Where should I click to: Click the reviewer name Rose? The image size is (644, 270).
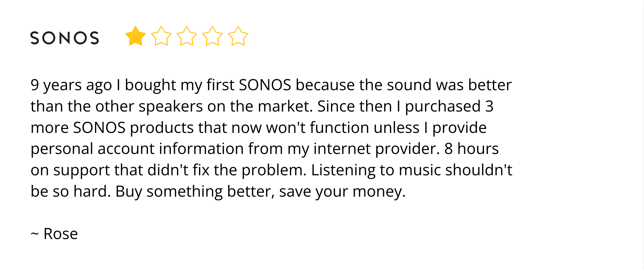click(61, 234)
